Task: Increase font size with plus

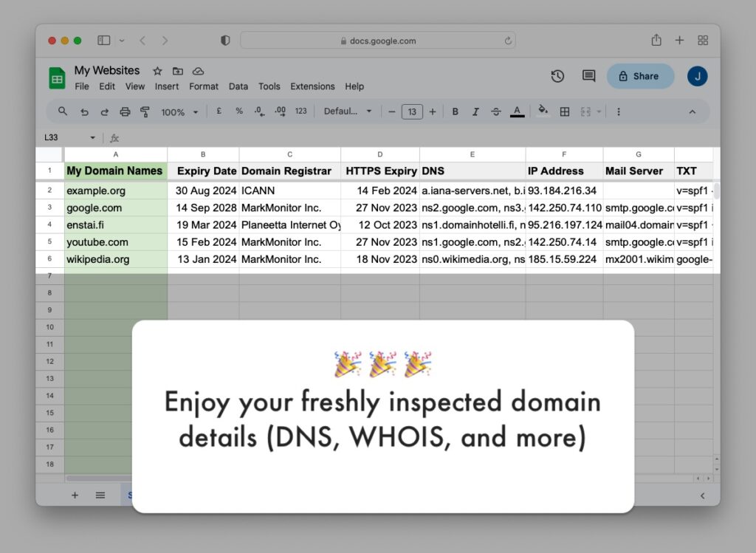Action: click(x=433, y=111)
